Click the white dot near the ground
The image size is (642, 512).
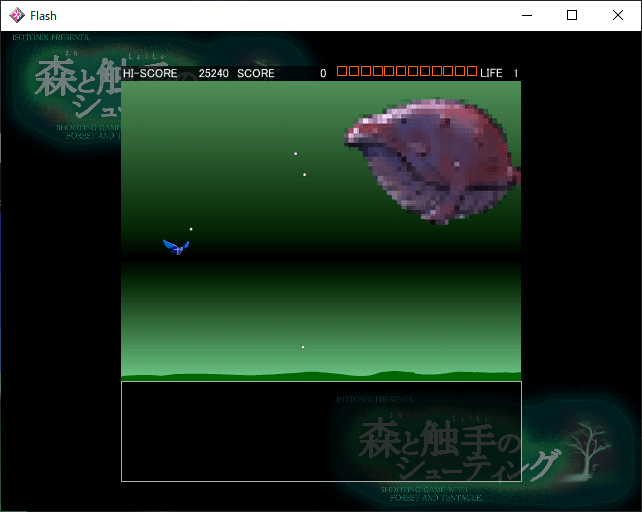[303, 347]
